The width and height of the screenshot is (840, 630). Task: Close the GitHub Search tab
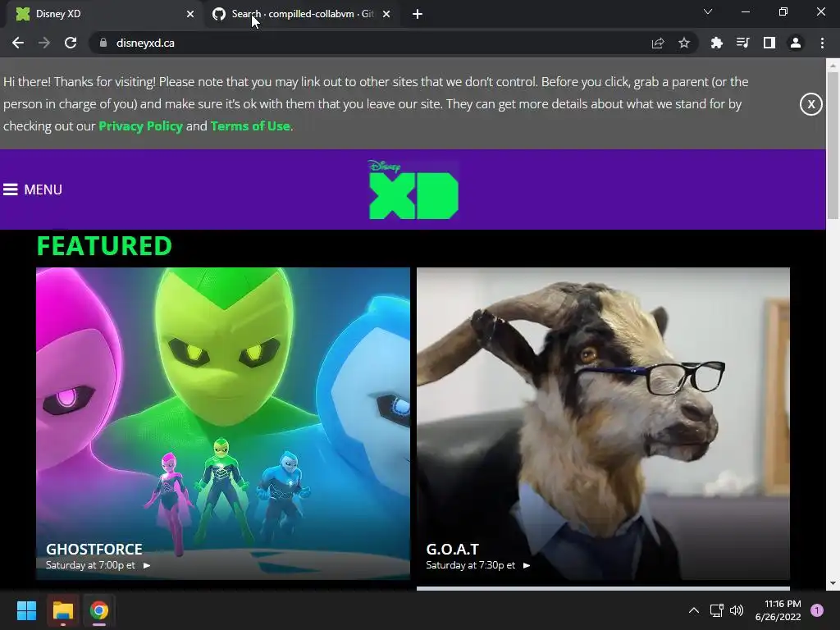[386, 14]
